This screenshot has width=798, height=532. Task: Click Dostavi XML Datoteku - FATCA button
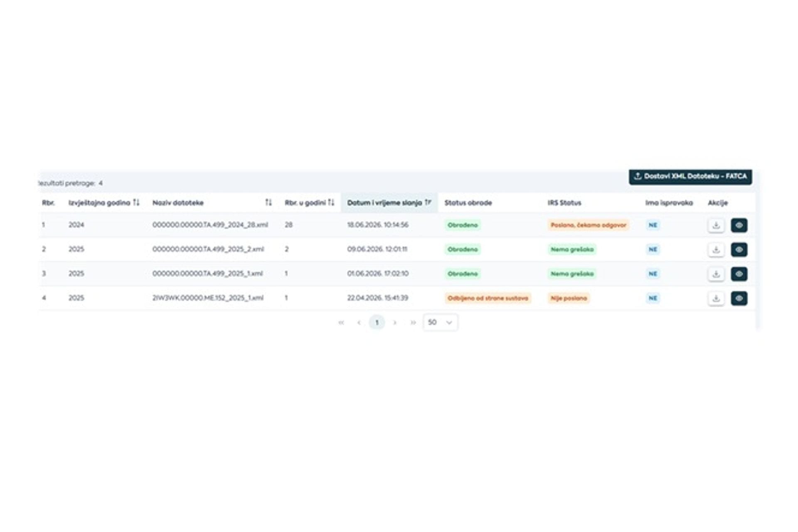[x=690, y=177]
